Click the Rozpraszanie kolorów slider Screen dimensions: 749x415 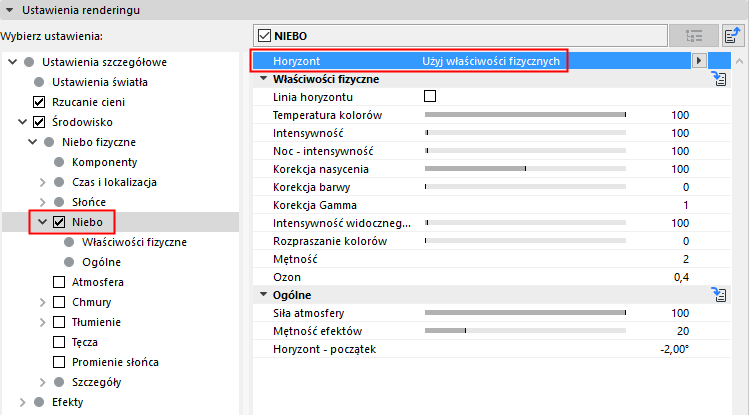tap(525, 241)
